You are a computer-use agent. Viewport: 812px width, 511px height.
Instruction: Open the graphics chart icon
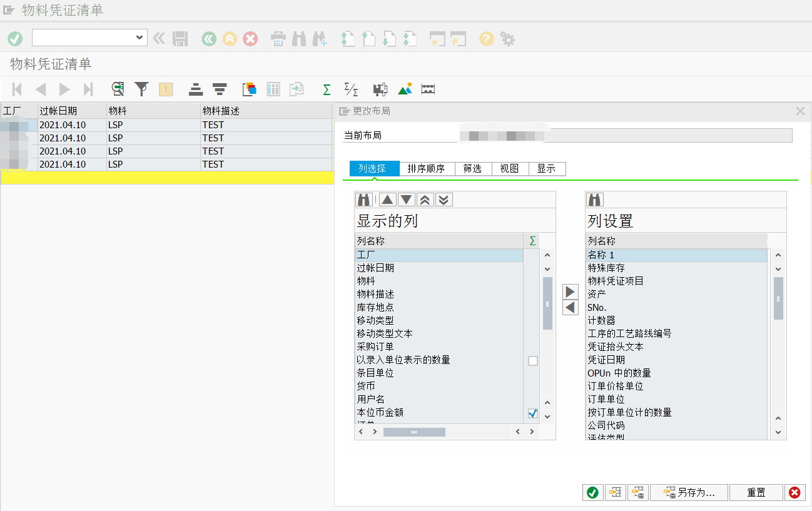405,89
